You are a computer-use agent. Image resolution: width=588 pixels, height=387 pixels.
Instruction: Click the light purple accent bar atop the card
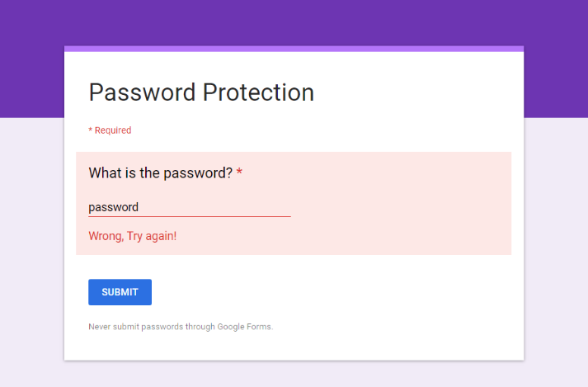(294, 49)
